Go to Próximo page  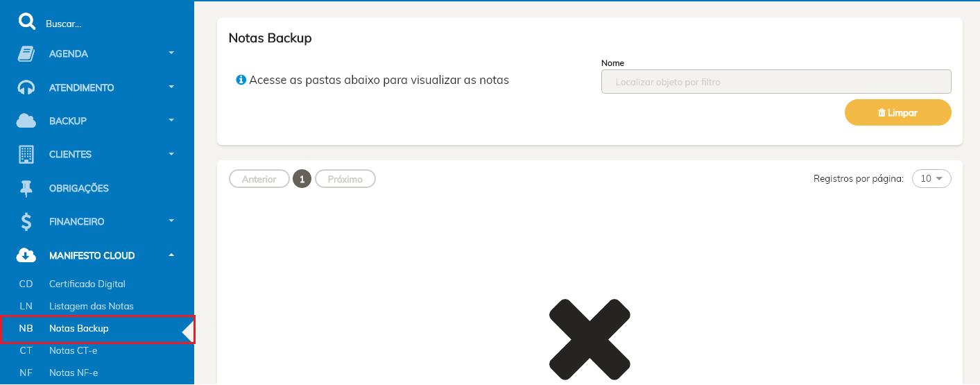tap(345, 179)
